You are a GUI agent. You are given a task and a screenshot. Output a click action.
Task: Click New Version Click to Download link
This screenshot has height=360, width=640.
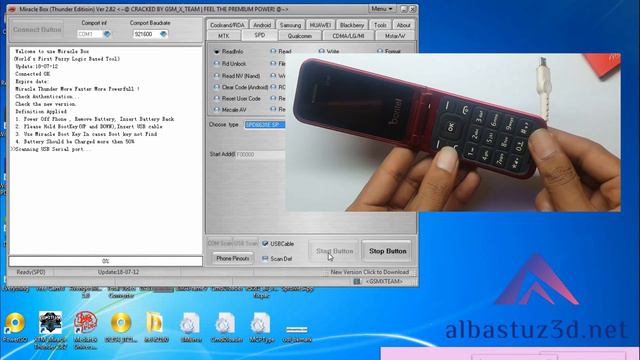coord(369,272)
